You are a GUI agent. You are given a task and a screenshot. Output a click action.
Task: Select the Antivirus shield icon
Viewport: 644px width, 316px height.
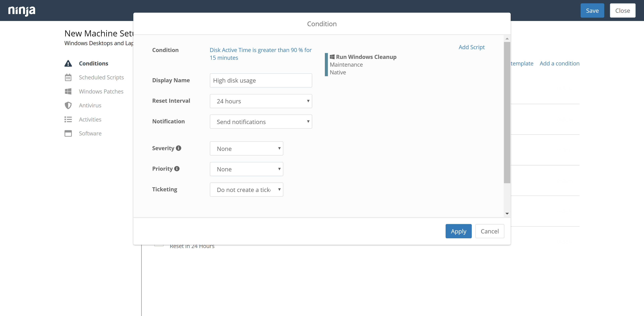pos(68,105)
